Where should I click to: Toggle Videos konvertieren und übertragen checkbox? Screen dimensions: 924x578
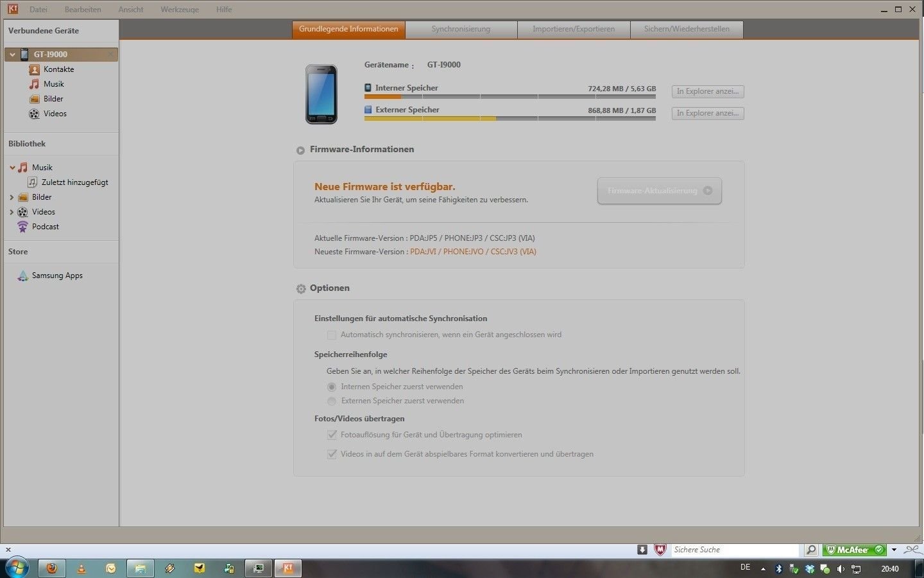pos(332,454)
